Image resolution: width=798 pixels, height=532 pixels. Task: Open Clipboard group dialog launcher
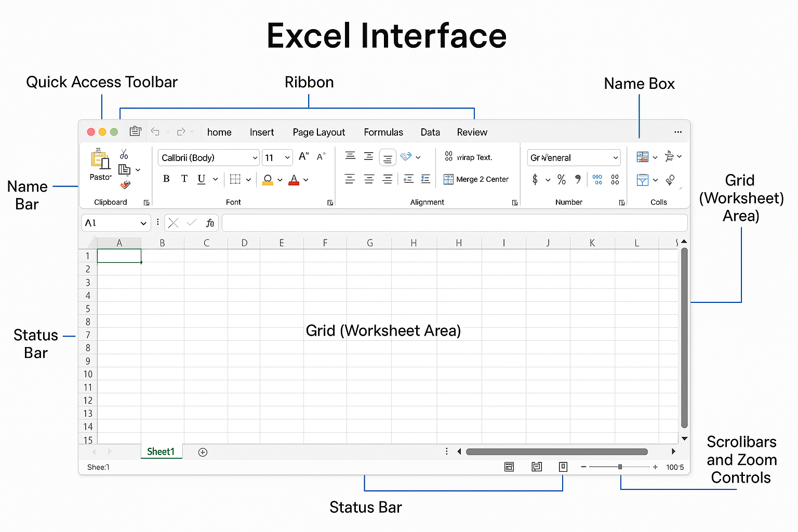click(x=147, y=203)
